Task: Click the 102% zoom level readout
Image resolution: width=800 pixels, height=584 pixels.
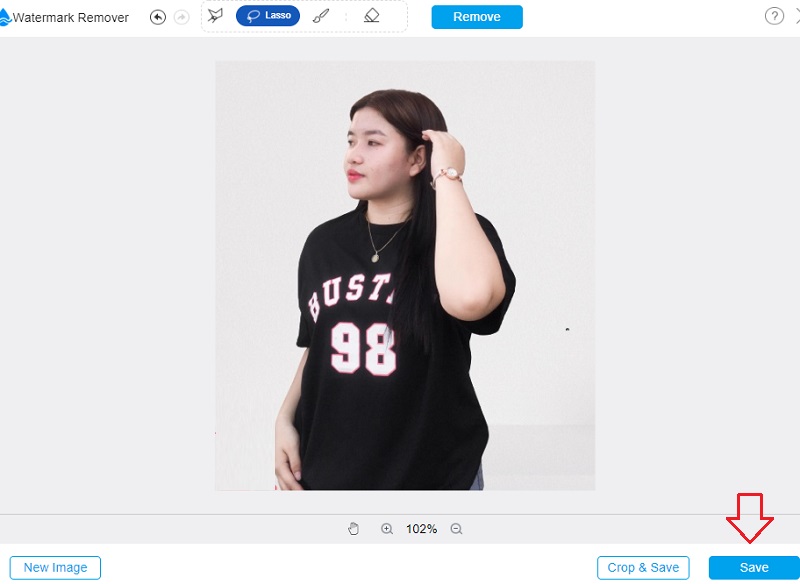Action: pyautogui.click(x=421, y=529)
